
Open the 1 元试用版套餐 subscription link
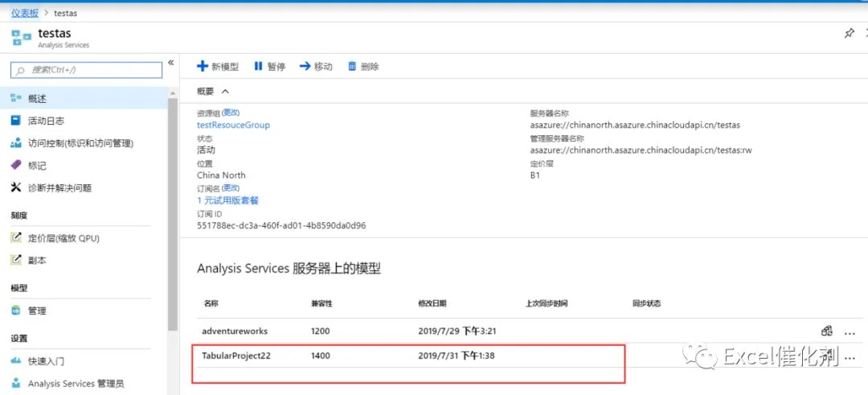tap(228, 200)
